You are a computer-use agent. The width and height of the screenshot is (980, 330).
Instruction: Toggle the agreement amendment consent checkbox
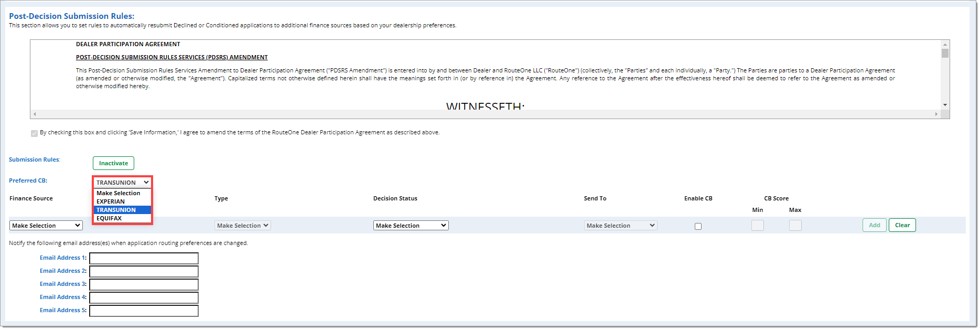point(34,133)
